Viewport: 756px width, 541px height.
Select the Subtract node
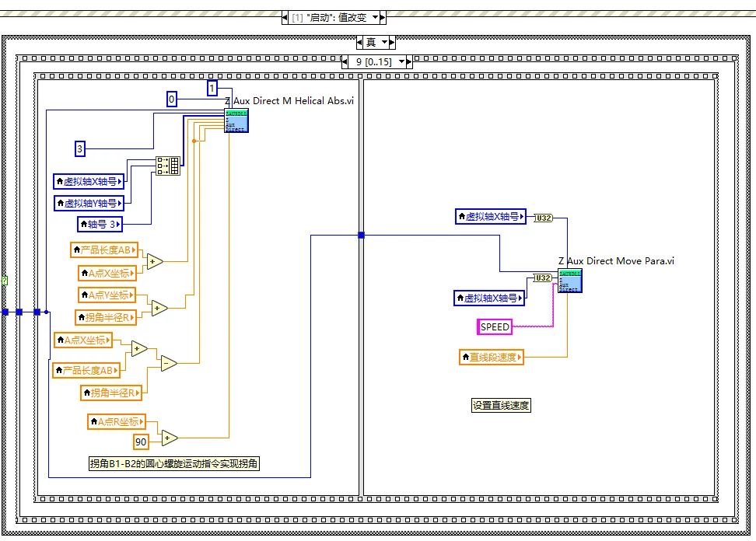pos(169,363)
